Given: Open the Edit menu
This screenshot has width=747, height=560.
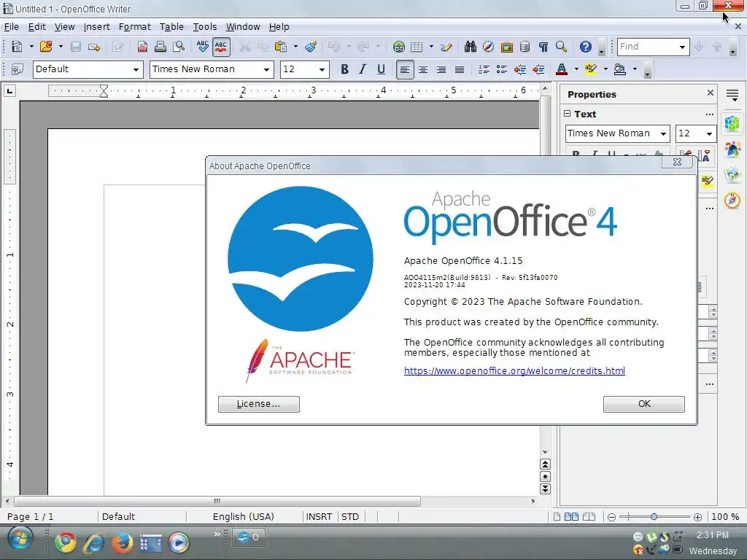Looking at the screenshot, I should 36,27.
